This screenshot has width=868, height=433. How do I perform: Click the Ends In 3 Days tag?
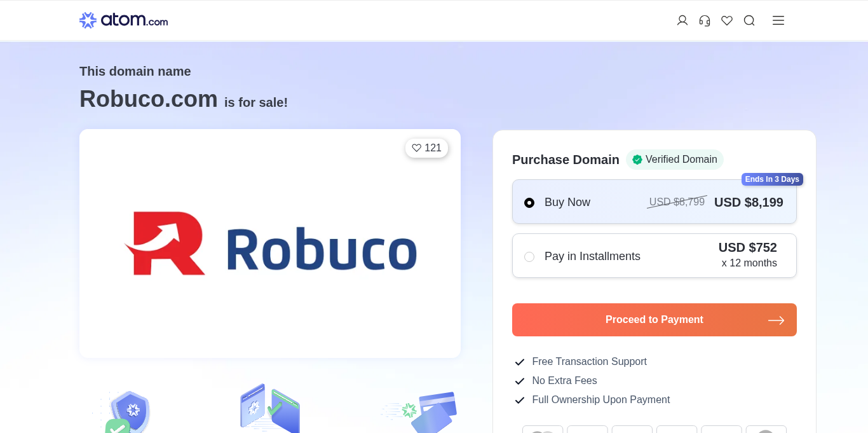(772, 179)
